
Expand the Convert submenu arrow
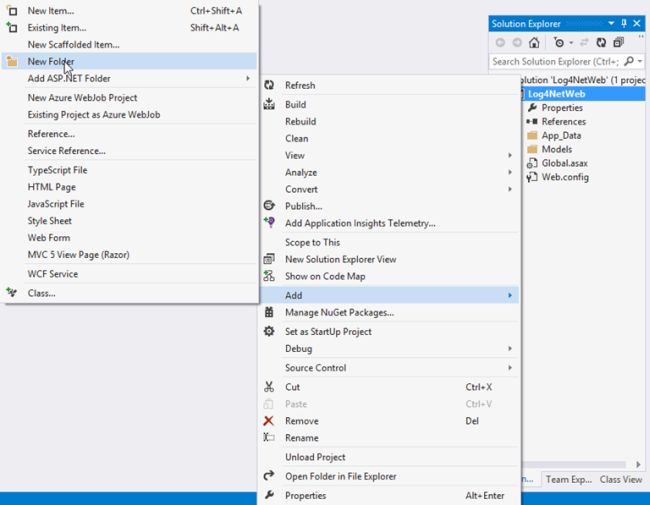click(x=510, y=189)
